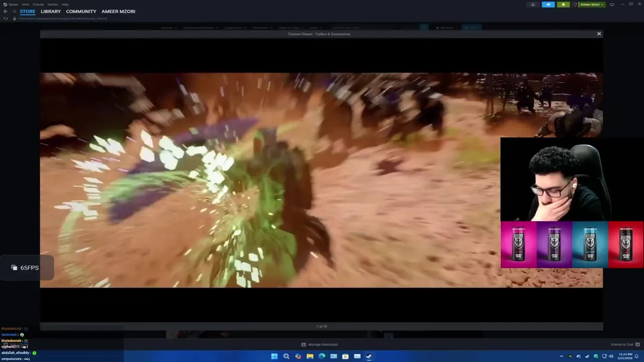Click chat message from cypher0211

pyautogui.click(x=15, y=346)
